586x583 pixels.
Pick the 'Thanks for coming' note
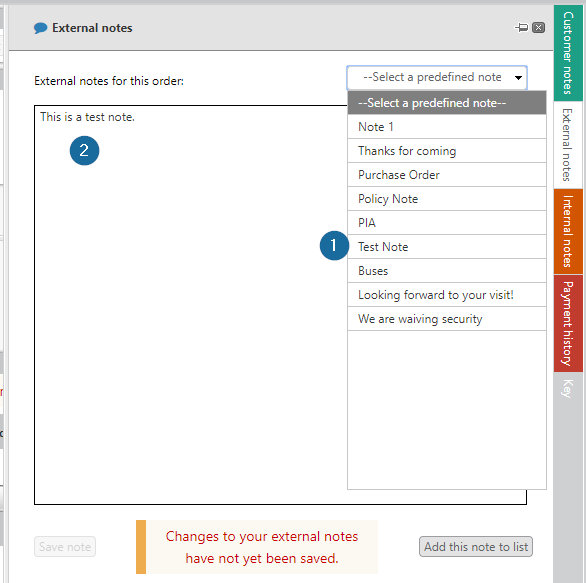(x=447, y=151)
